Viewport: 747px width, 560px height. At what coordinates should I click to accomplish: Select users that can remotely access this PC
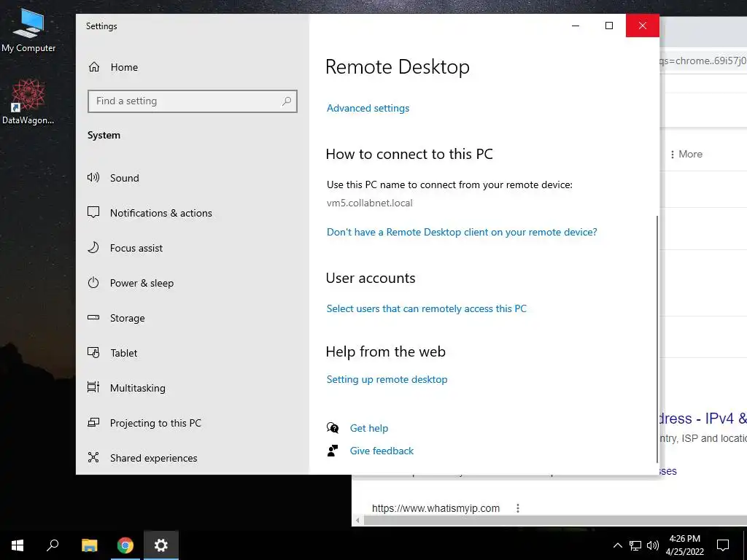tap(426, 308)
